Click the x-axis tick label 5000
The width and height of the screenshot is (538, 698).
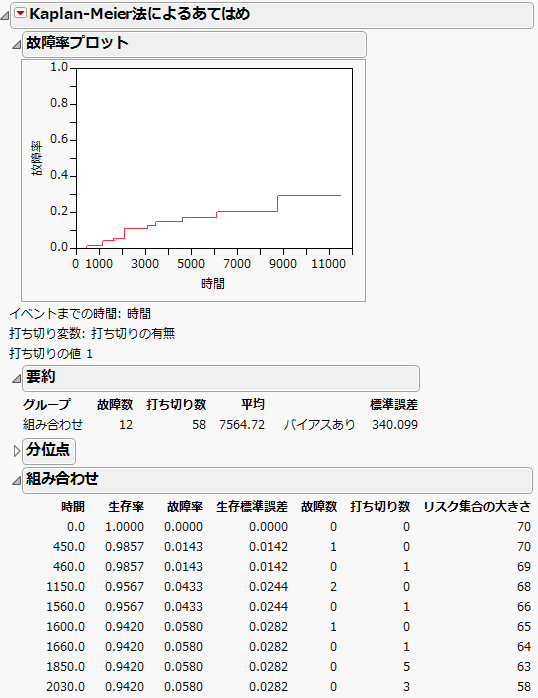click(x=191, y=264)
